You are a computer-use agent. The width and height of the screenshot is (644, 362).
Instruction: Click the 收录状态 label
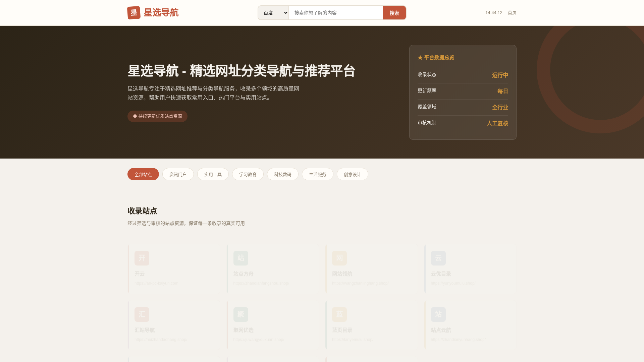[x=427, y=74]
